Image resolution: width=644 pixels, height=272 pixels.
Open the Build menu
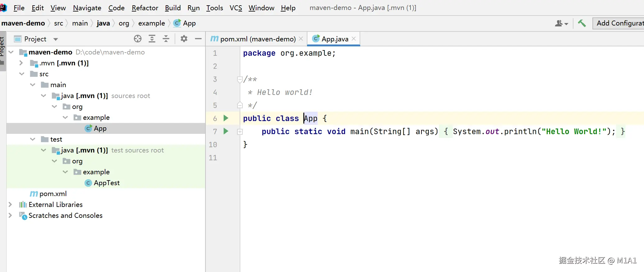click(x=173, y=8)
